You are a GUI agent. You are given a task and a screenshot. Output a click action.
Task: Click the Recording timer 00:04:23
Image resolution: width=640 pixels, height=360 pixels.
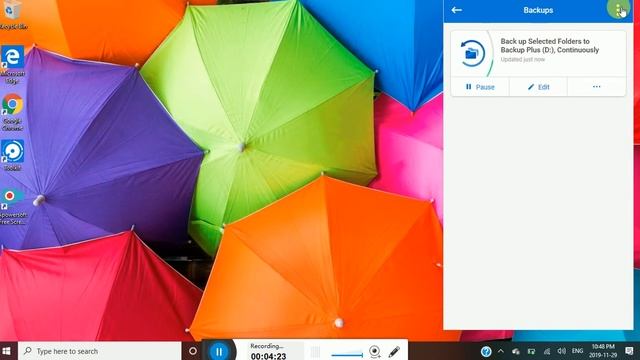(x=268, y=356)
